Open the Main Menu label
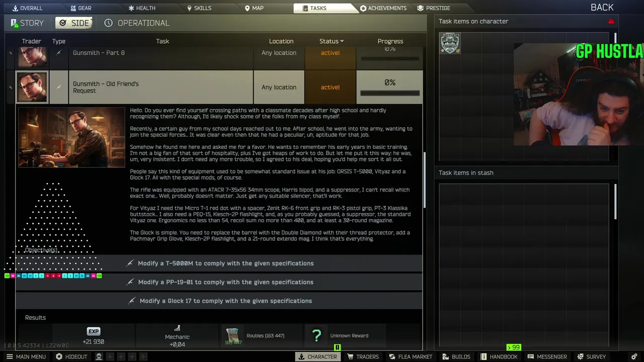Screen dimensions: 644x362 (31, 356)
